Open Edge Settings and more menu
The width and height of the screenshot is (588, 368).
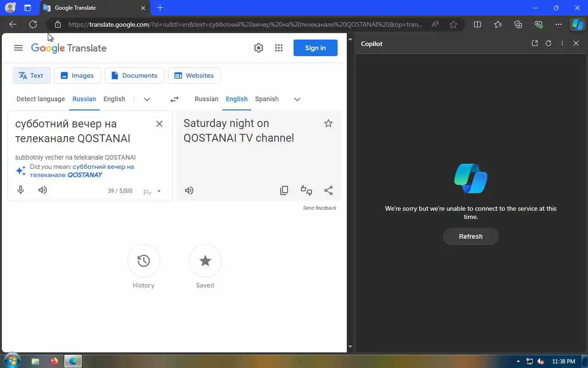[x=559, y=24]
